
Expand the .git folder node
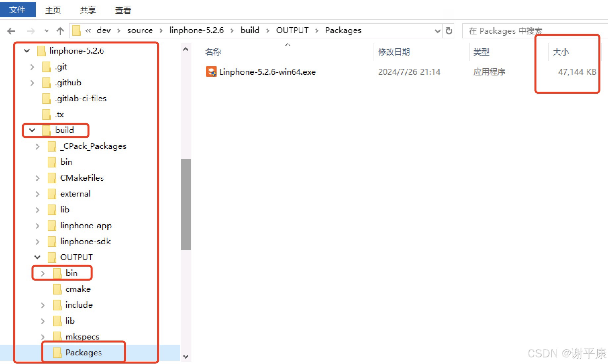[32, 67]
